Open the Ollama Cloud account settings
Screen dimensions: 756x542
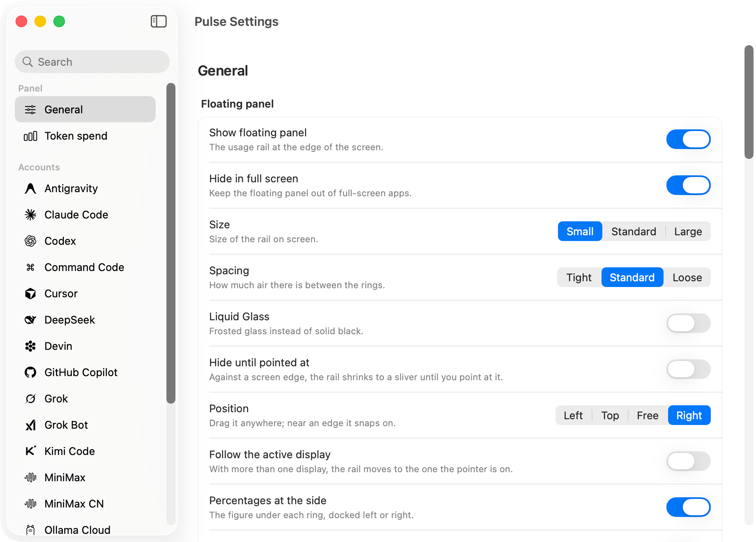click(85, 529)
